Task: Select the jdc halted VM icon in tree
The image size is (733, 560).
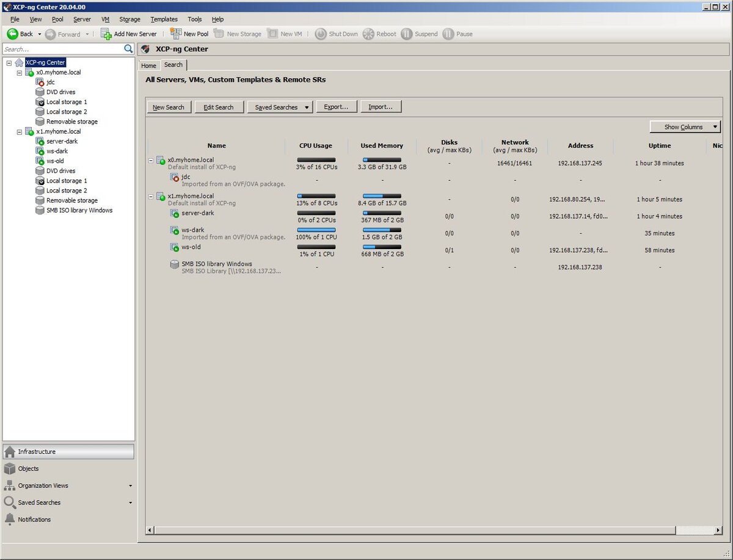Action: tap(40, 82)
